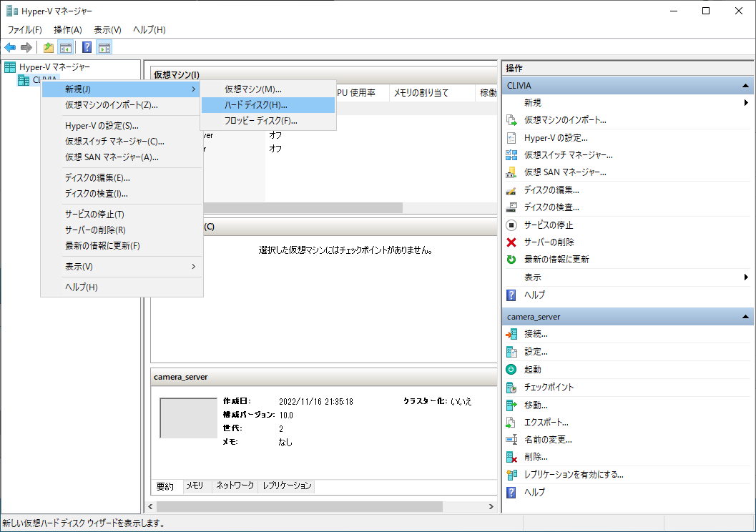
Task: Choose サービスの停止(T) in context menu
Action: click(x=122, y=215)
